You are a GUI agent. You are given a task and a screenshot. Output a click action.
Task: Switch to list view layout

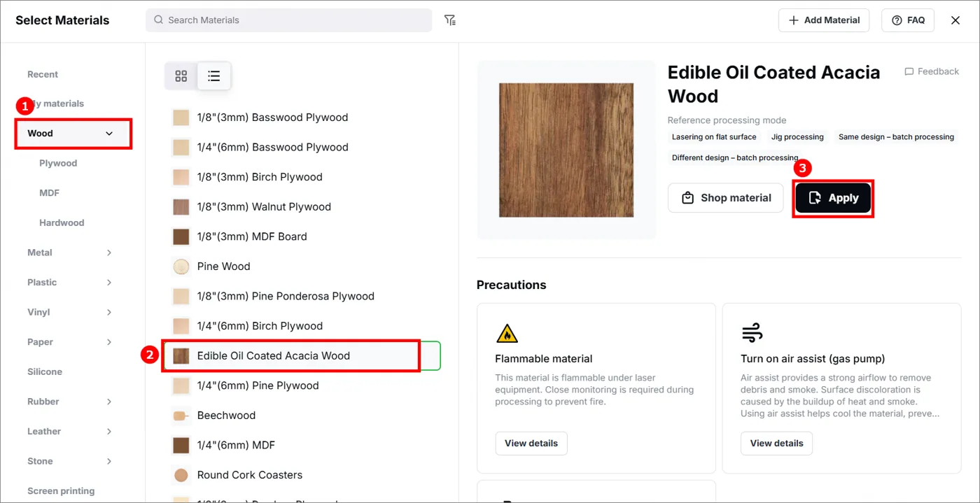click(214, 76)
